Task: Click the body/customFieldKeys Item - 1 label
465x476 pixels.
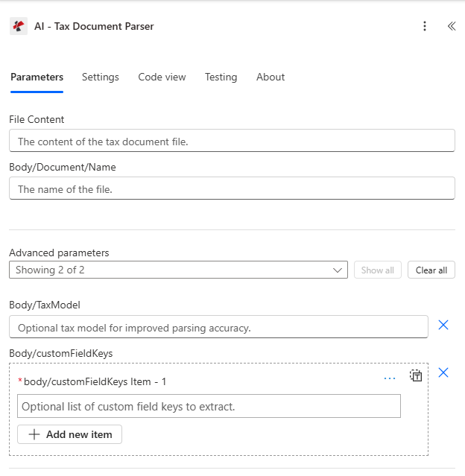Action: pyautogui.click(x=95, y=381)
